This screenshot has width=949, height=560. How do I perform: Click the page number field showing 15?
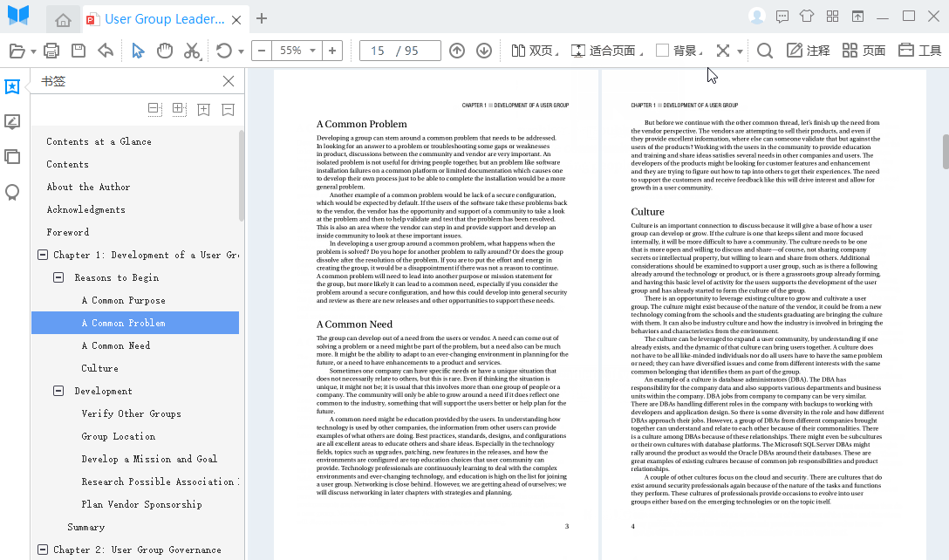pyautogui.click(x=378, y=51)
